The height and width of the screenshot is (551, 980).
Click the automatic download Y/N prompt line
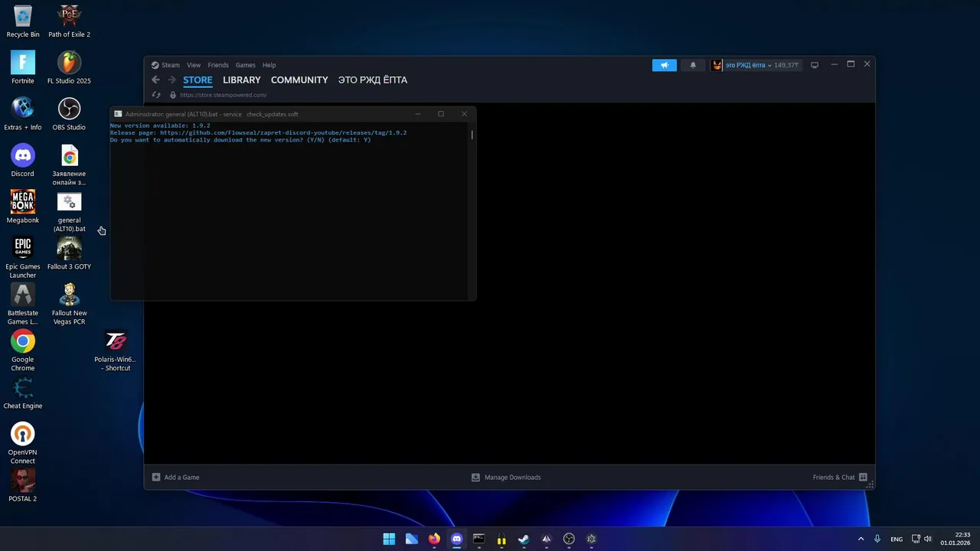point(240,140)
